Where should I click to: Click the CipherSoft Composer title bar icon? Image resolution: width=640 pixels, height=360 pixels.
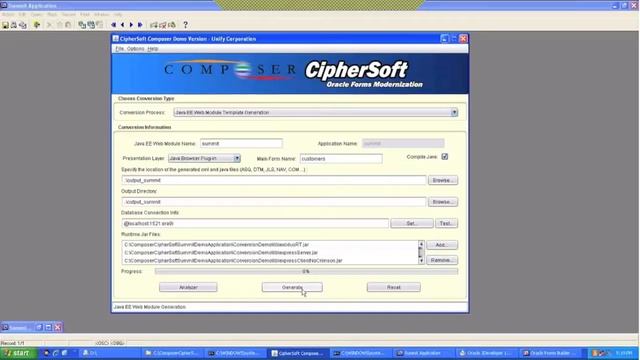(x=116, y=39)
